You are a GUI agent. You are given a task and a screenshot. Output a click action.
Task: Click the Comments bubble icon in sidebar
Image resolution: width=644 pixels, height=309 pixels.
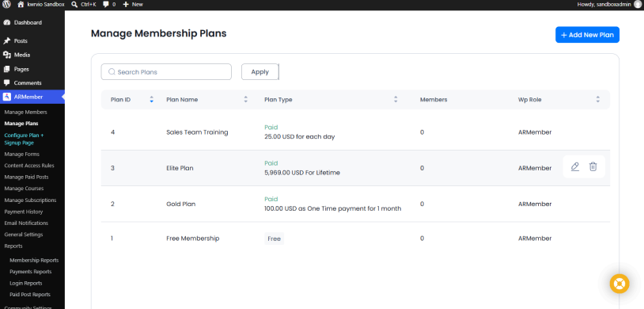tap(6, 82)
